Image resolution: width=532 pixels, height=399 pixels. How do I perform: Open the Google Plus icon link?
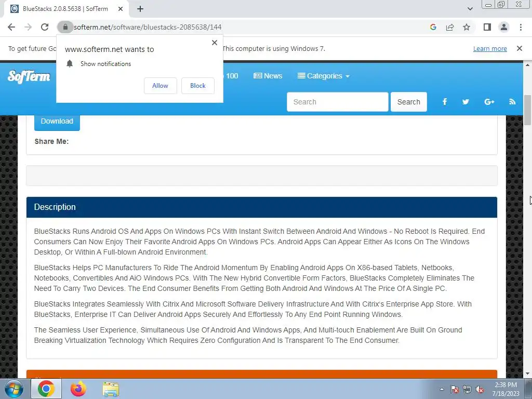tap(489, 102)
